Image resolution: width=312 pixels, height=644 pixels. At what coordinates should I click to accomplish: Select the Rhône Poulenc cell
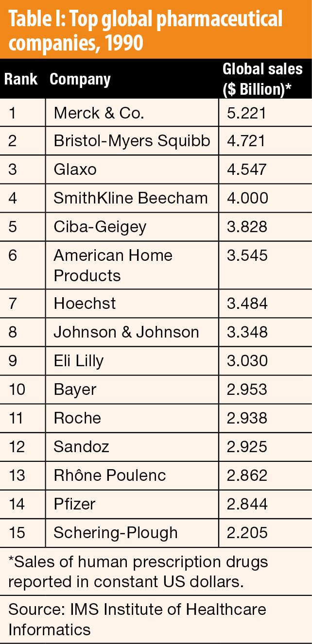132,475
